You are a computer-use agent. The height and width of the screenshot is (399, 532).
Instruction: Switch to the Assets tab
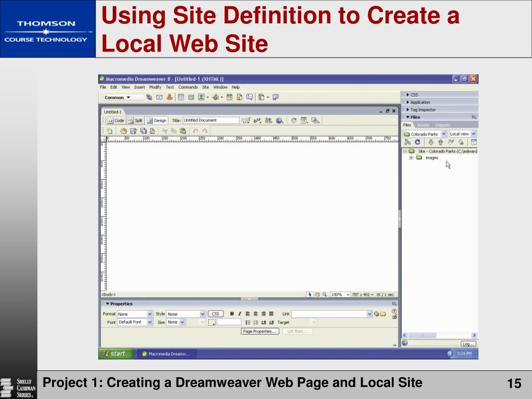(423, 125)
